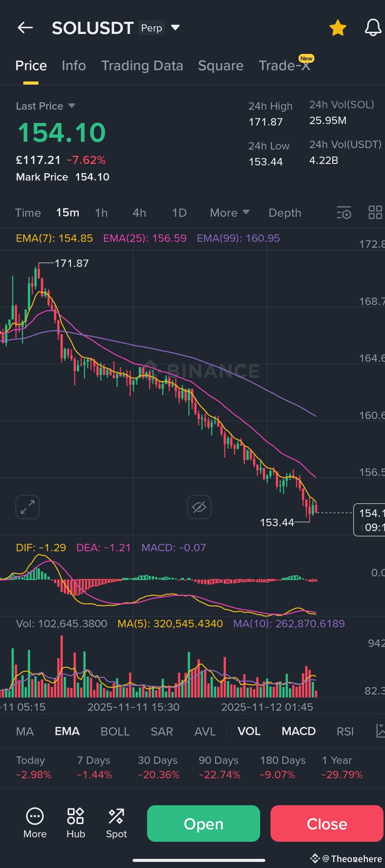Click the 1 Year -29.79% performance

pyautogui.click(x=342, y=767)
